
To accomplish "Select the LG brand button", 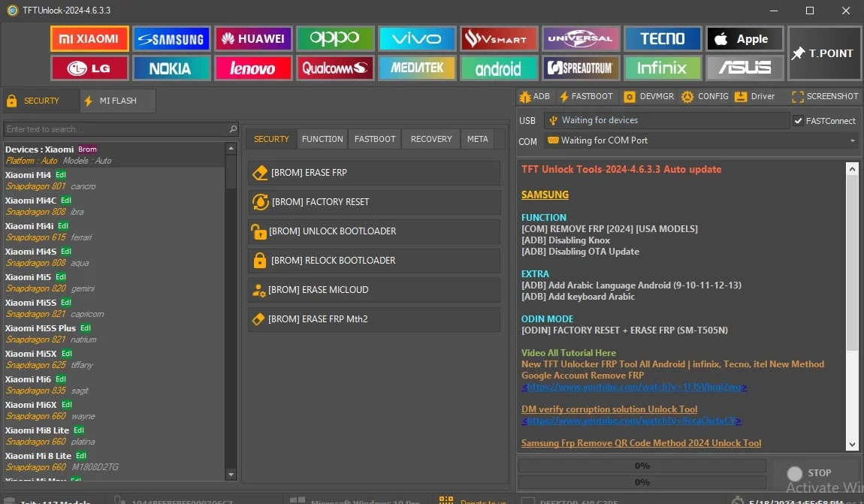I will 90,68.
